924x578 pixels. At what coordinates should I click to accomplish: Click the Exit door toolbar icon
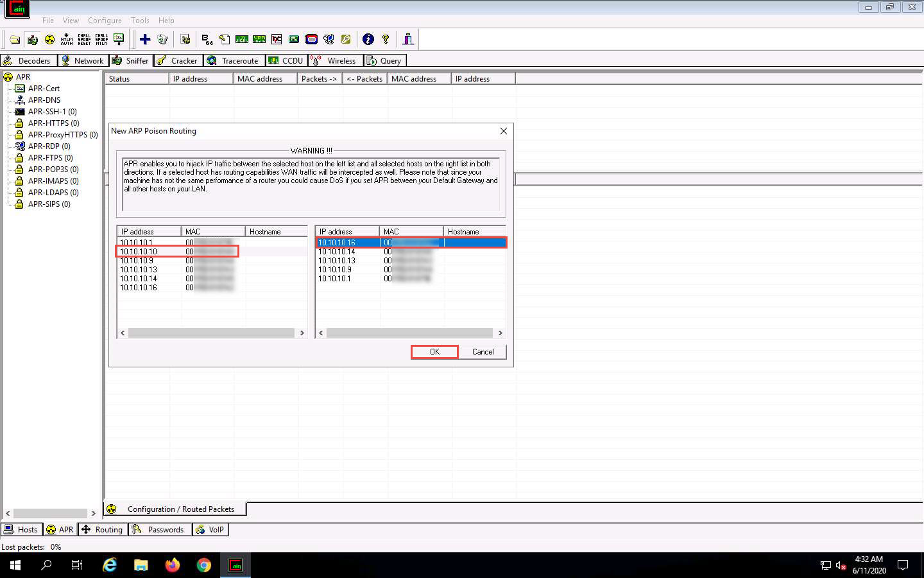[x=408, y=40]
